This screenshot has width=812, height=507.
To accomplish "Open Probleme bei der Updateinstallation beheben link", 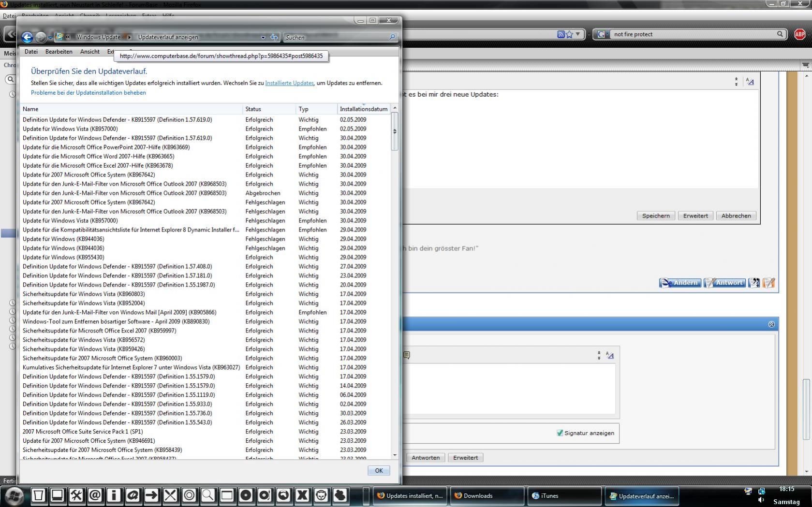I will (88, 93).
